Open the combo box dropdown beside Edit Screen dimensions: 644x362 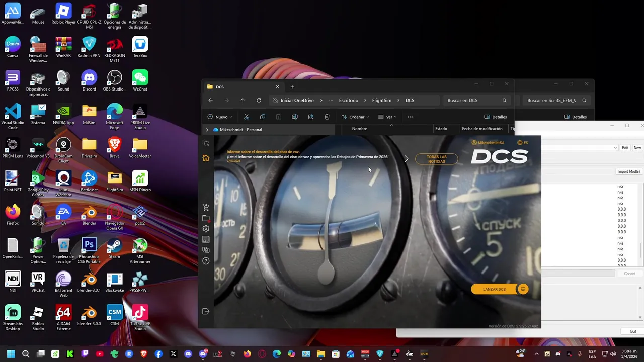tap(615, 148)
